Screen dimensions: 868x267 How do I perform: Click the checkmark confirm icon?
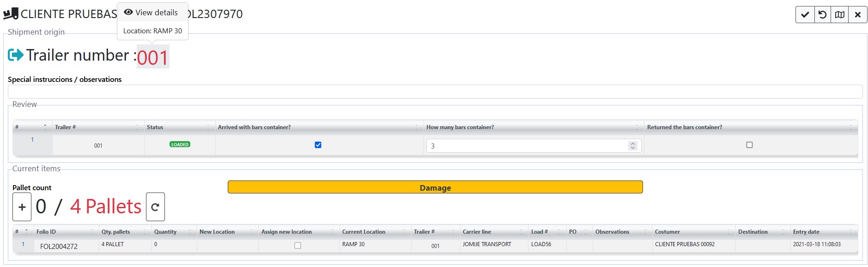(x=805, y=15)
